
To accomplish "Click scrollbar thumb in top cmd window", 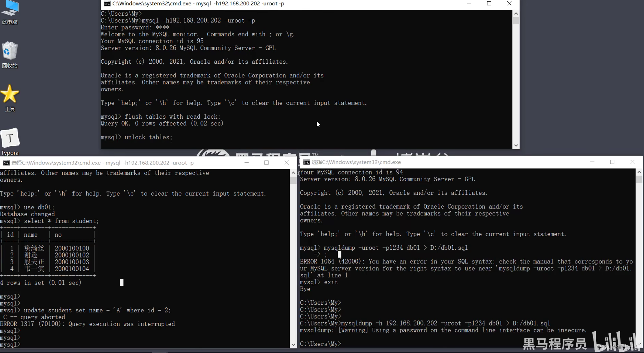I will (x=516, y=21).
